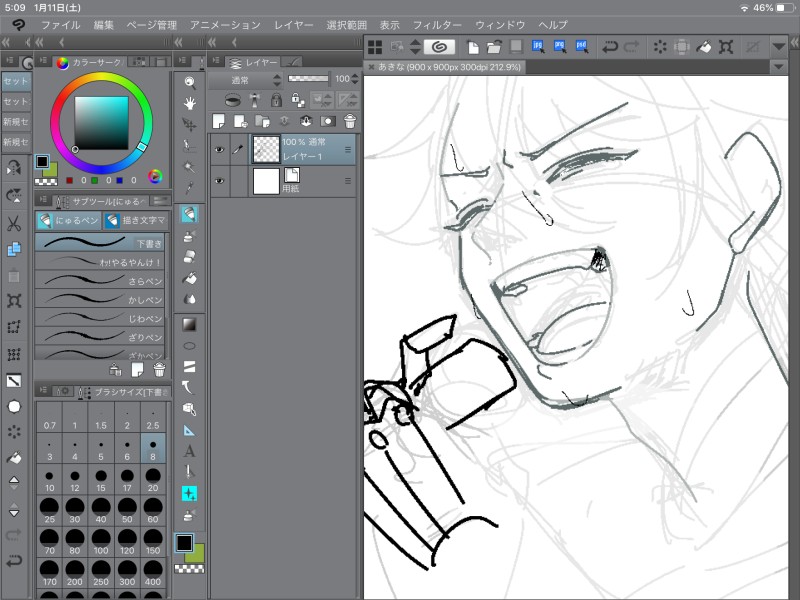Click the Export jpg icon
800x600 pixels.
[x=538, y=47]
